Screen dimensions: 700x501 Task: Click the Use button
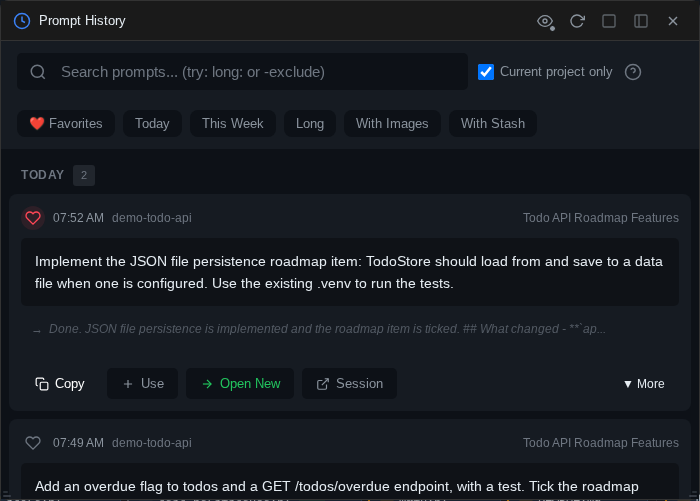click(142, 384)
